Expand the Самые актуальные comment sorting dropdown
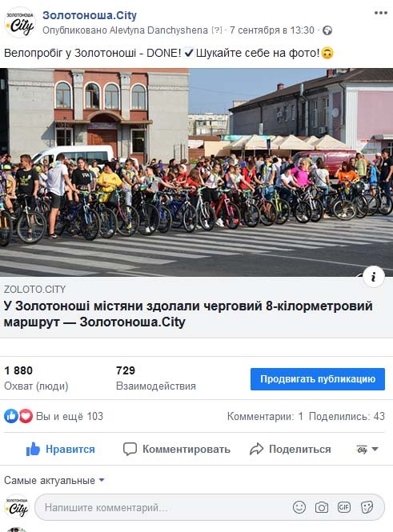The image size is (393, 532). point(54,481)
